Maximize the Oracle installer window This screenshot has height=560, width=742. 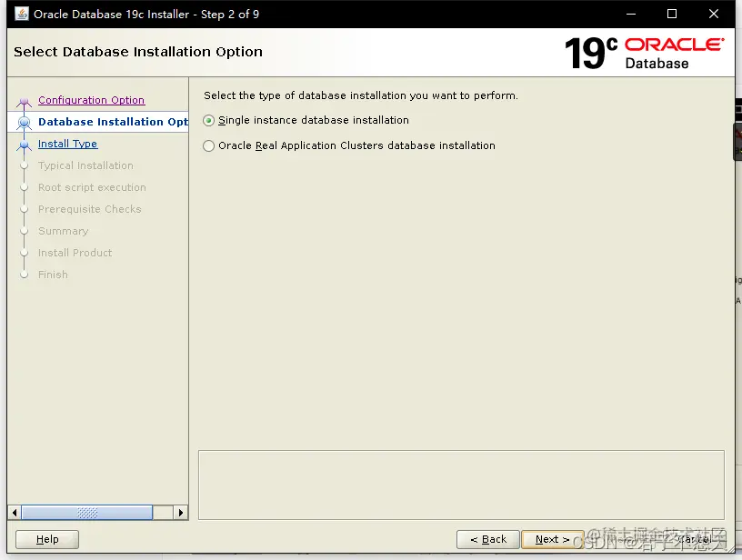pos(671,14)
